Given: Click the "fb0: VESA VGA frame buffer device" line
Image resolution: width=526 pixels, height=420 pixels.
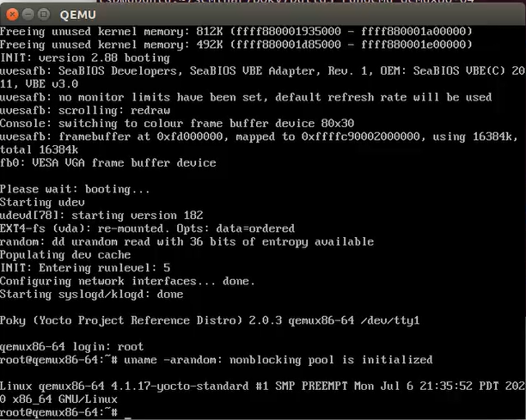Looking at the screenshot, I should (108, 163).
